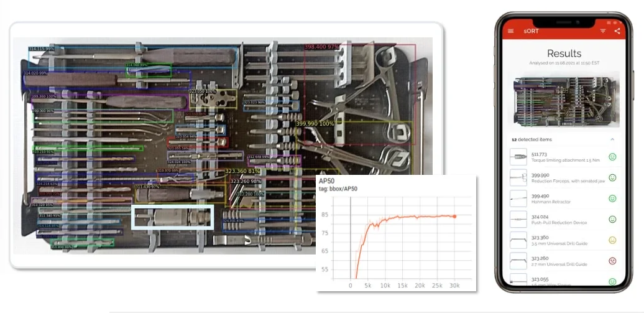This screenshot has width=644, height=313.
Task: Click the 'sORT' app title
Action: [530, 31]
